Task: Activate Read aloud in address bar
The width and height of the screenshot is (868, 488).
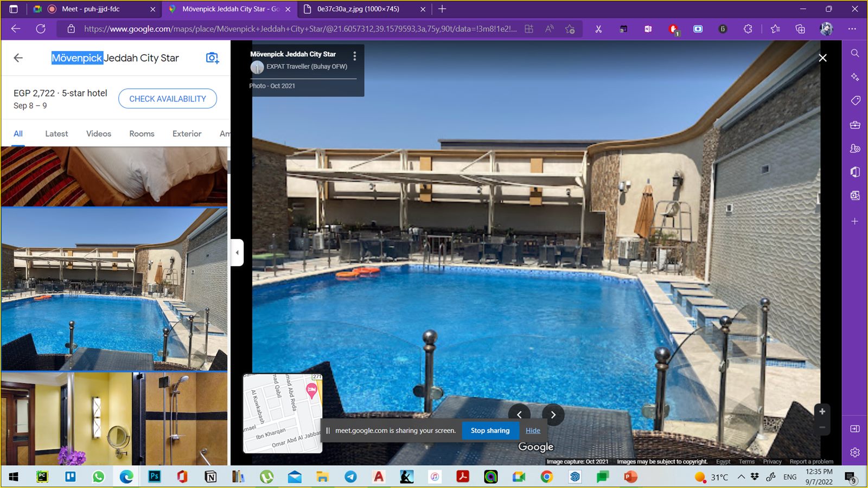Action: coord(550,29)
